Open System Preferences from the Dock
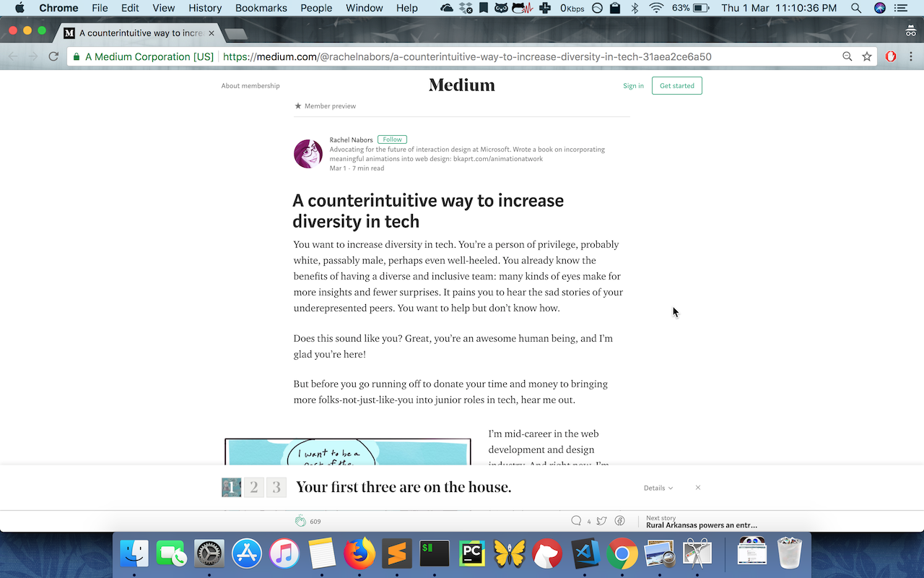 tap(209, 554)
